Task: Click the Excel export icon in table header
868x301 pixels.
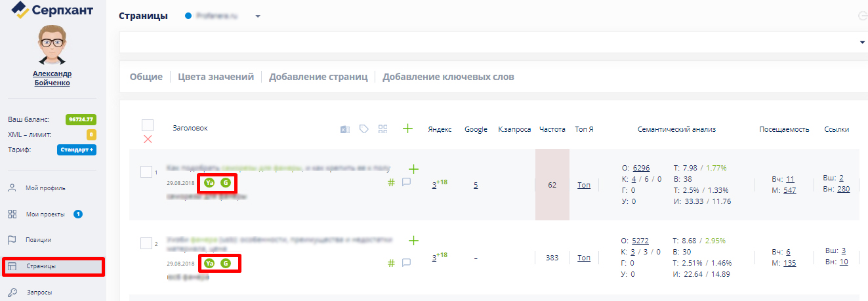Action: tap(344, 129)
